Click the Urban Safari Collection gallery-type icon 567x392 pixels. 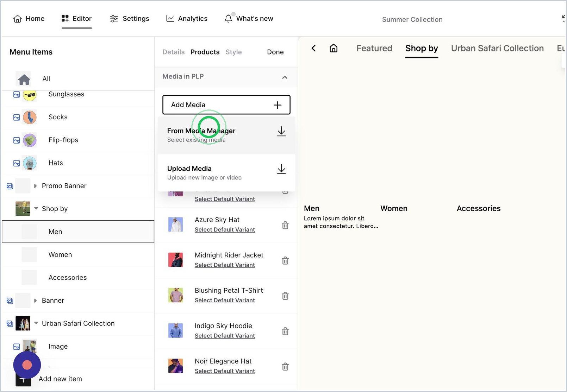point(10,324)
